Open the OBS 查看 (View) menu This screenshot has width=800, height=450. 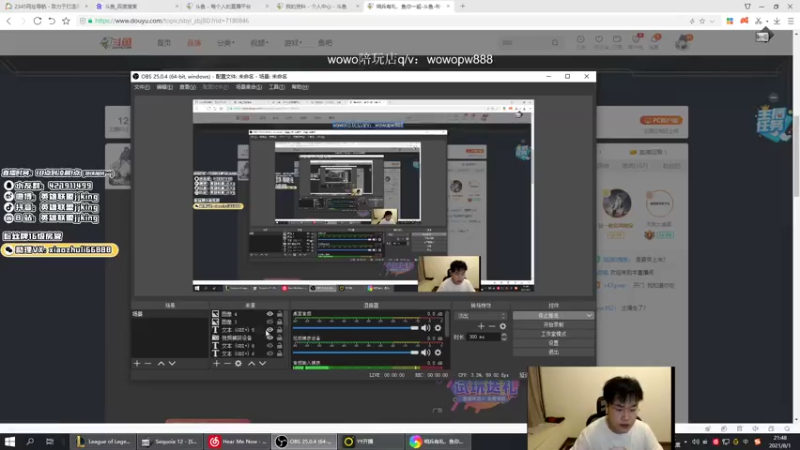pyautogui.click(x=187, y=87)
